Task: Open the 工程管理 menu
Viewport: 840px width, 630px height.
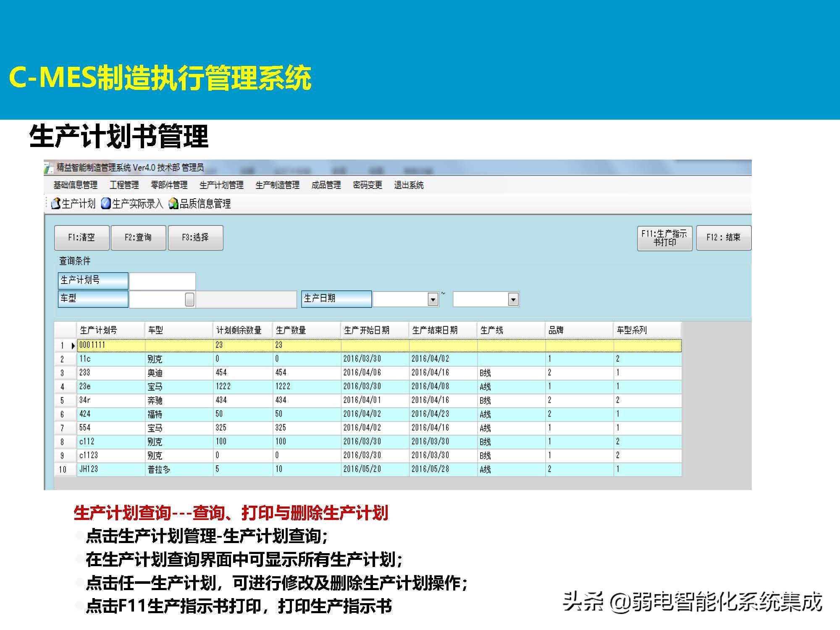Action: coord(124,185)
